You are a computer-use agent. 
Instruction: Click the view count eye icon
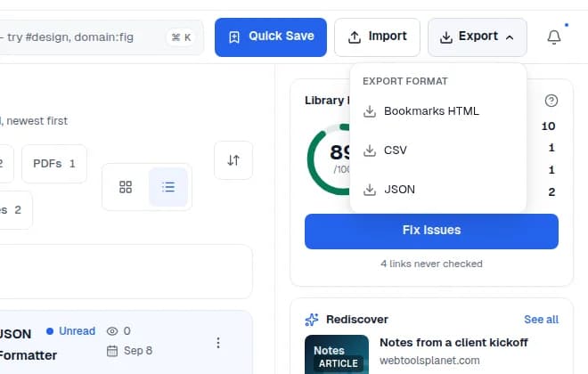(112, 331)
